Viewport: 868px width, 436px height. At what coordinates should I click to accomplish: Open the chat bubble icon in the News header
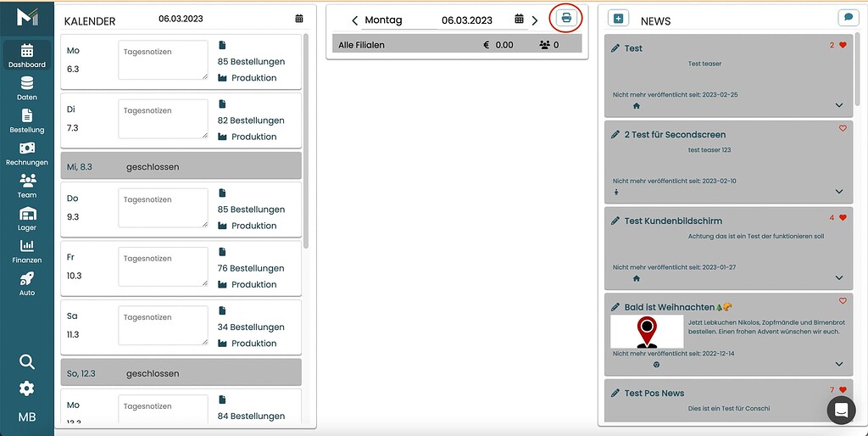(x=847, y=18)
